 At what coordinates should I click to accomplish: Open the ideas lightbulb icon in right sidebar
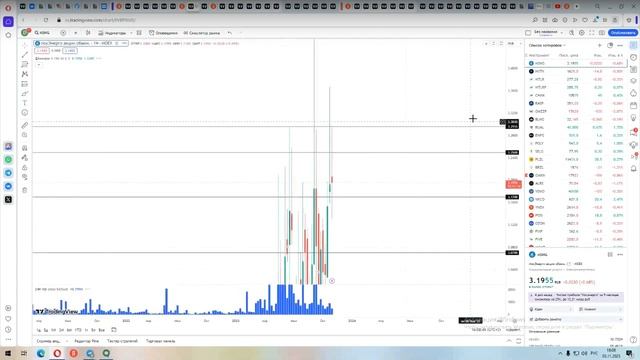click(x=633, y=118)
